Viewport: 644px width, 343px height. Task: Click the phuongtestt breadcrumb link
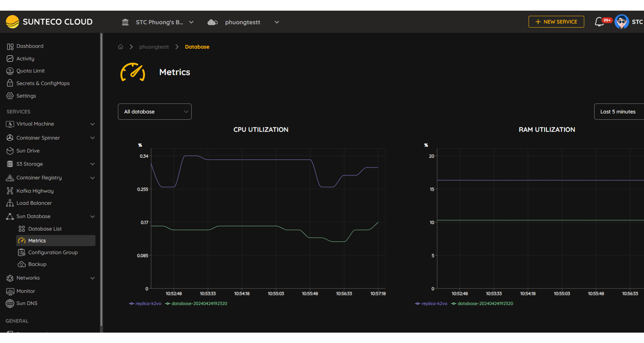pos(154,47)
